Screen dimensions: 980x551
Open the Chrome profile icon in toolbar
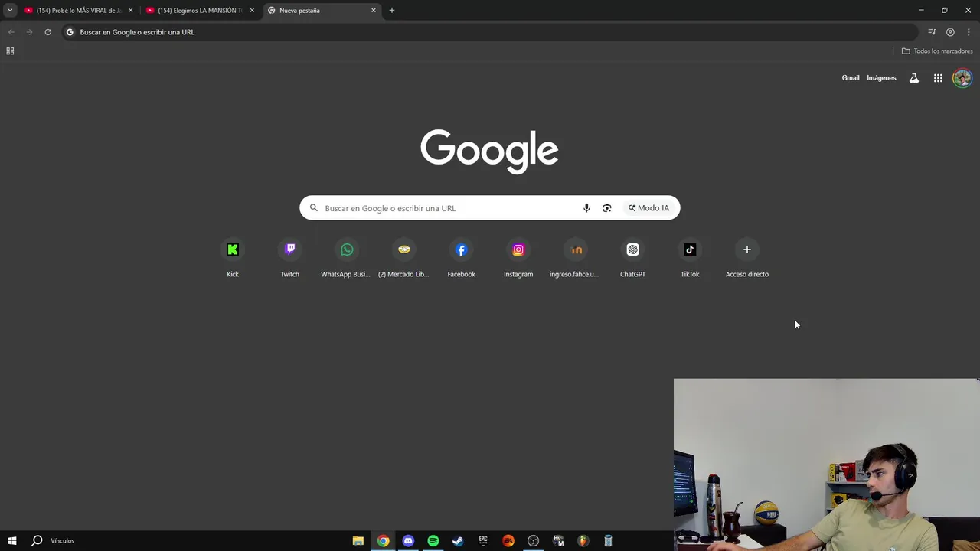[x=950, y=32]
